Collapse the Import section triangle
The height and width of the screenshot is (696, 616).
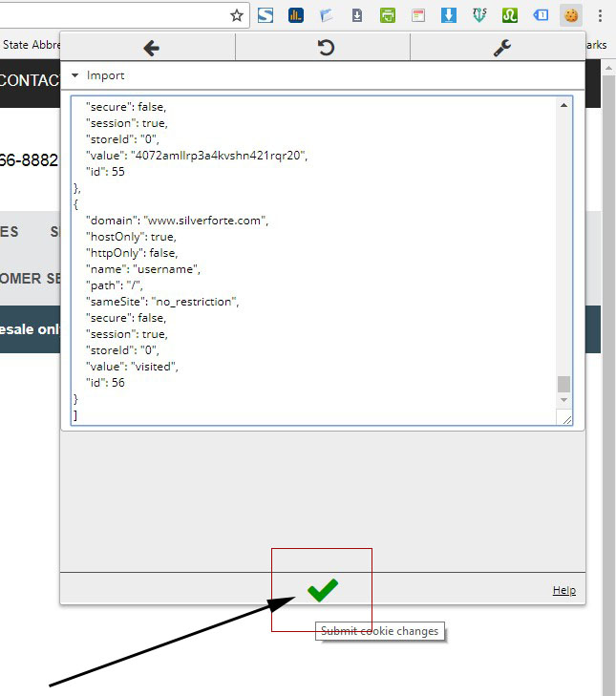(75, 75)
